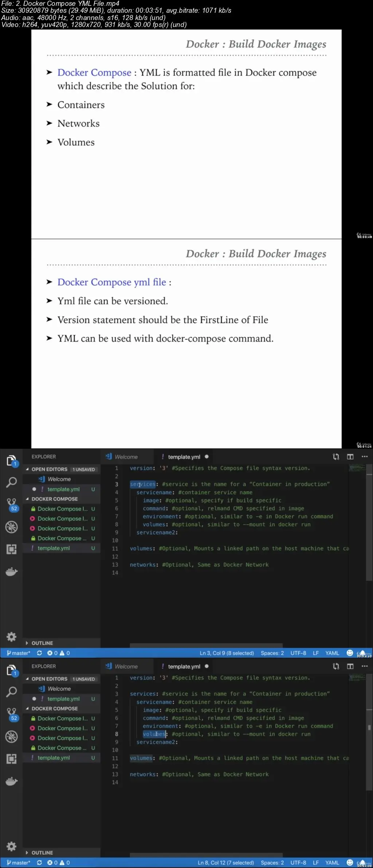Click LF line ending indicator in lower frame
Image resolution: width=373 pixels, height=868 pixels.
pyautogui.click(x=316, y=863)
